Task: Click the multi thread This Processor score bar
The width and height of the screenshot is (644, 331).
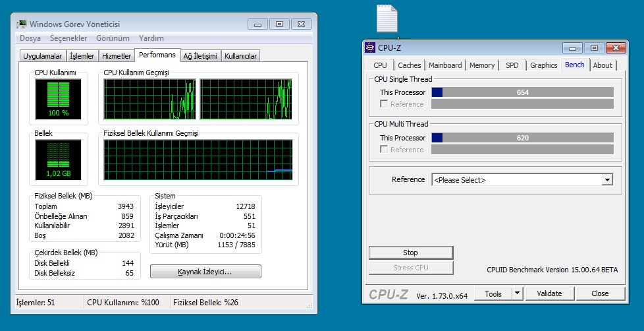Action: pyautogui.click(x=522, y=138)
